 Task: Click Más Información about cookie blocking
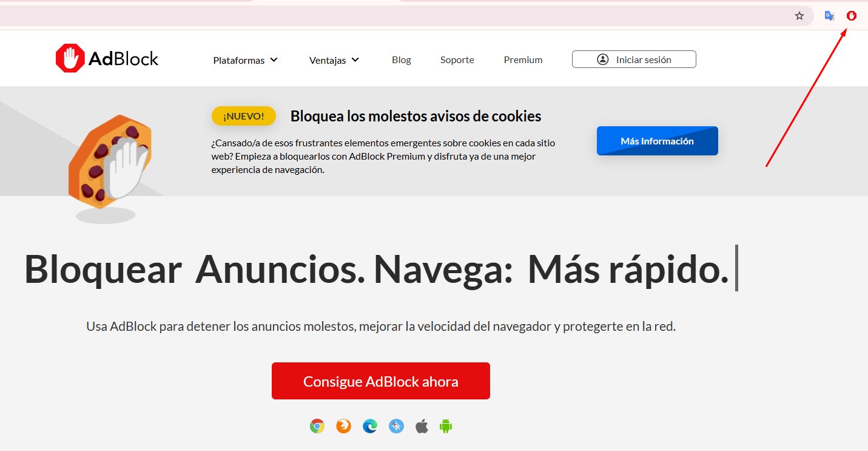tap(657, 140)
